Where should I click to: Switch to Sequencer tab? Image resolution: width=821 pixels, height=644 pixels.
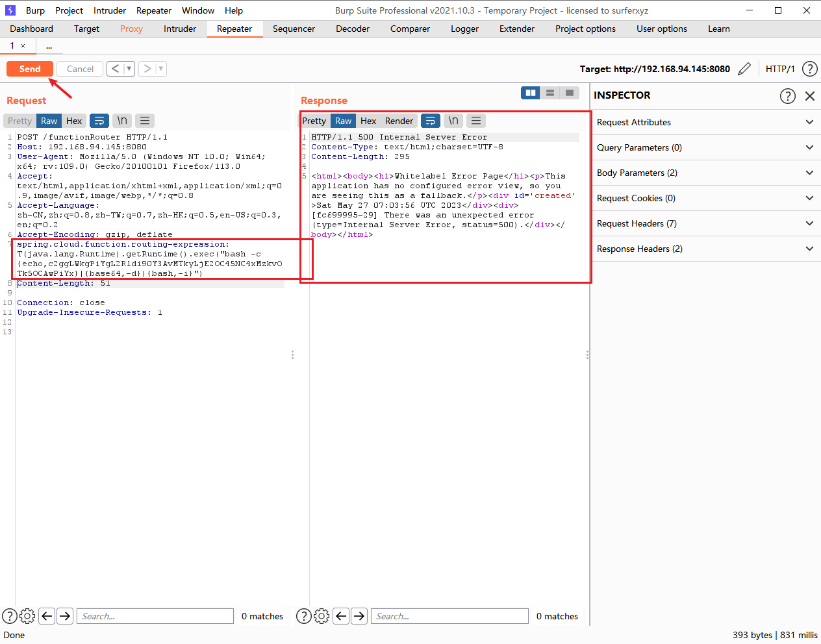(294, 29)
